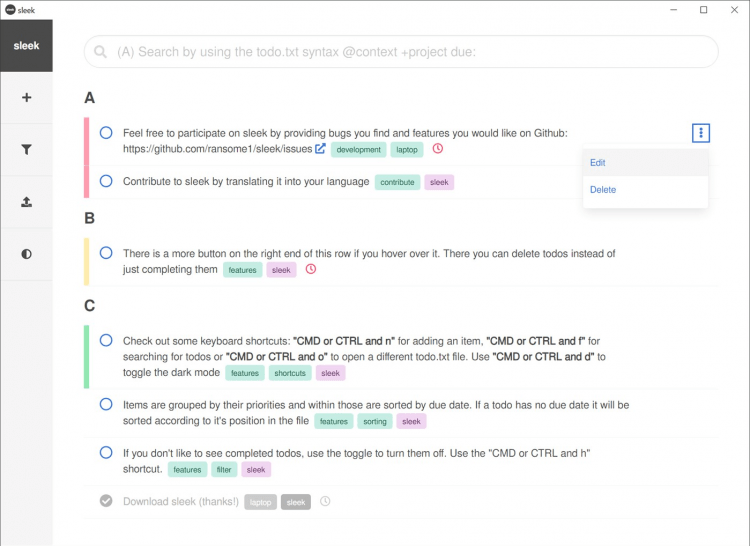Screen dimensions: 750x546
Task: Click the search todo.txt input field
Action: pos(400,51)
